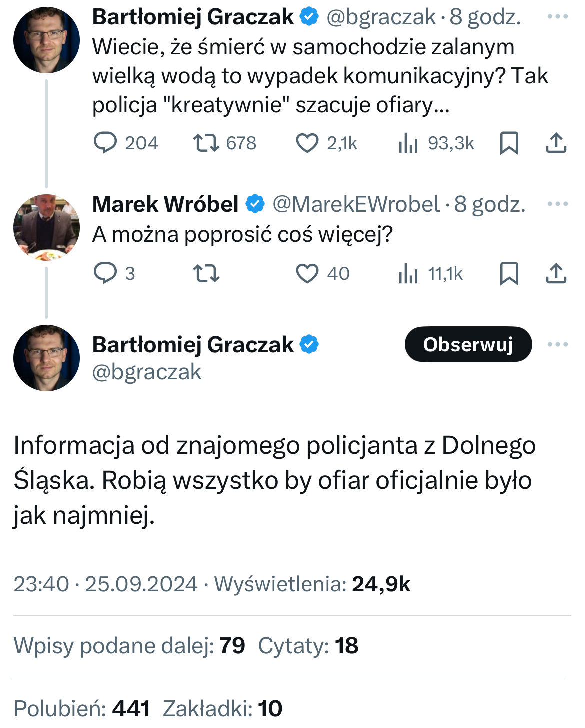Open Marek Wróbel's profile photo

[46, 227]
